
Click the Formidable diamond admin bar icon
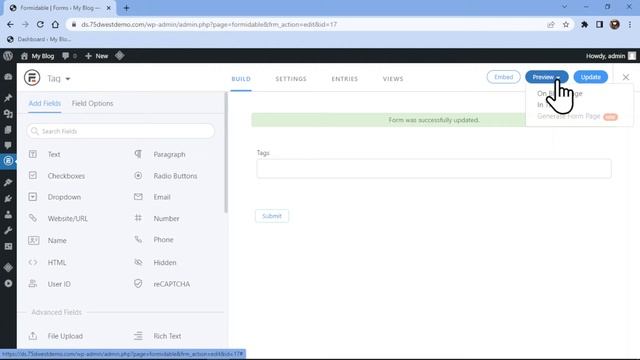[x=120, y=56]
